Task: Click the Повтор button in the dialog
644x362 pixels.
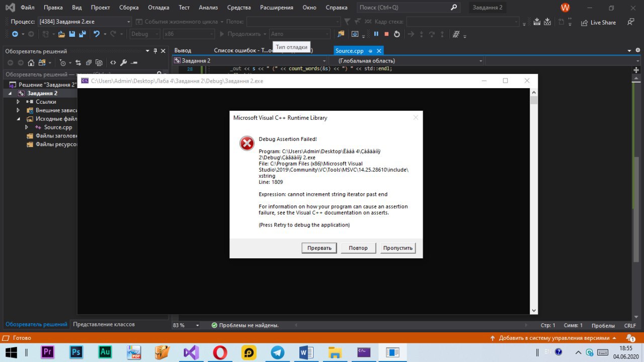Action: 358,248
